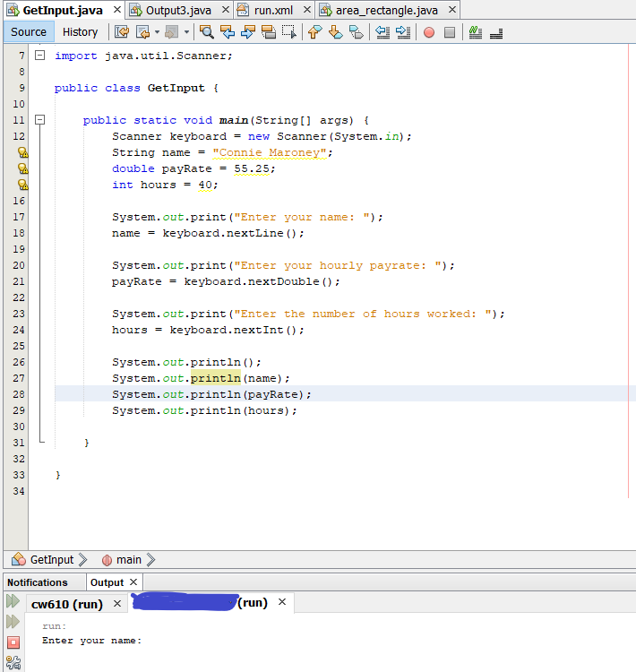636x672 pixels.
Task: Open the Forward history dropdown arrow
Action: click(x=186, y=32)
